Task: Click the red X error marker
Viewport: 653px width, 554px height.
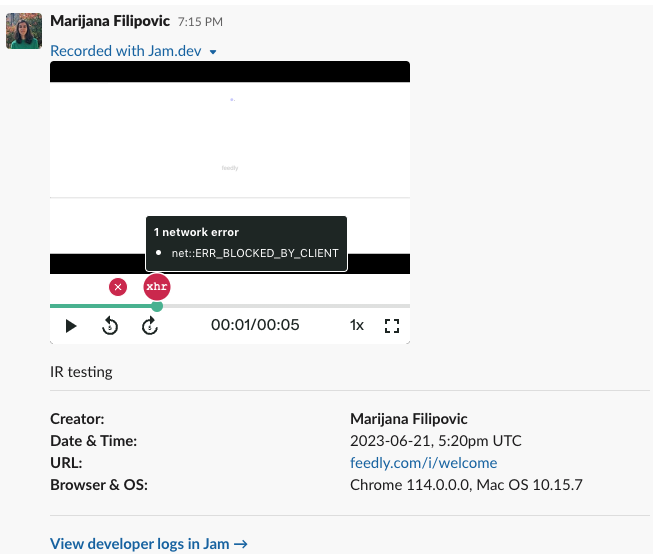Action: tap(118, 287)
